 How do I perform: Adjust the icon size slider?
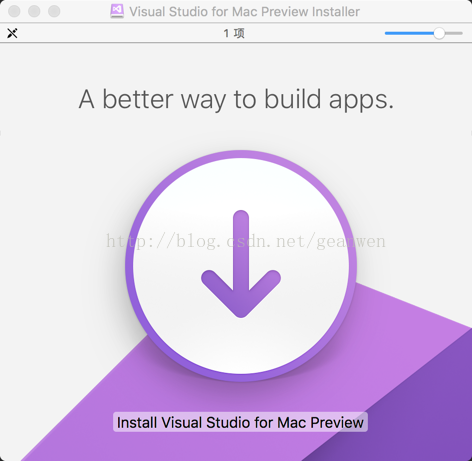423,33
